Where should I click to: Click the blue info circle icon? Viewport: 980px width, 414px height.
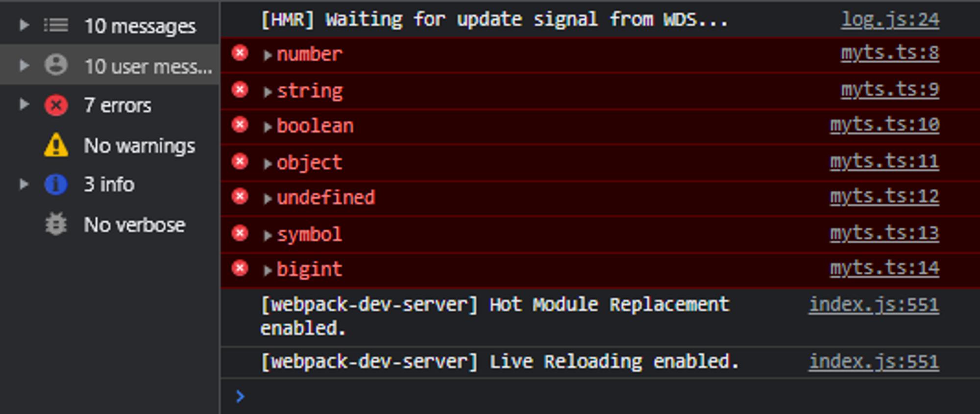coord(56,185)
